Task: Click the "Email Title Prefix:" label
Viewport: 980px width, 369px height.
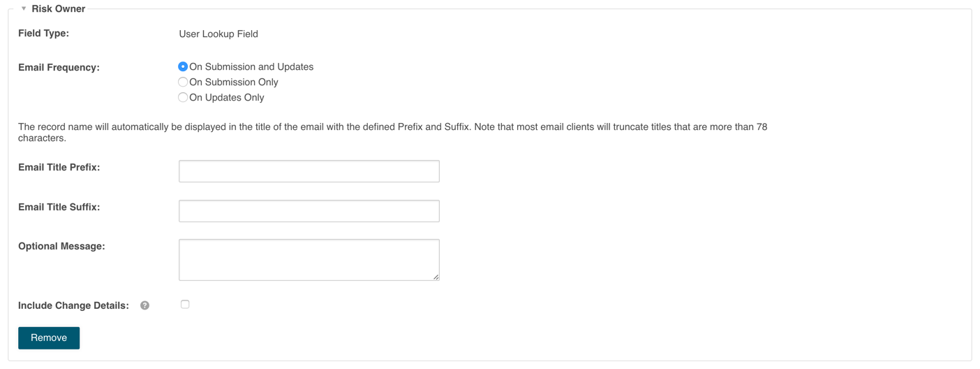Action: (59, 168)
